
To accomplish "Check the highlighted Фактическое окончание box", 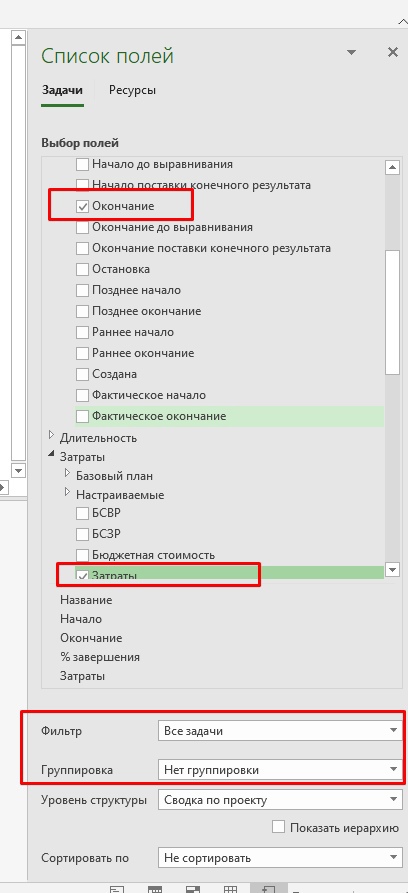I will (x=83, y=416).
